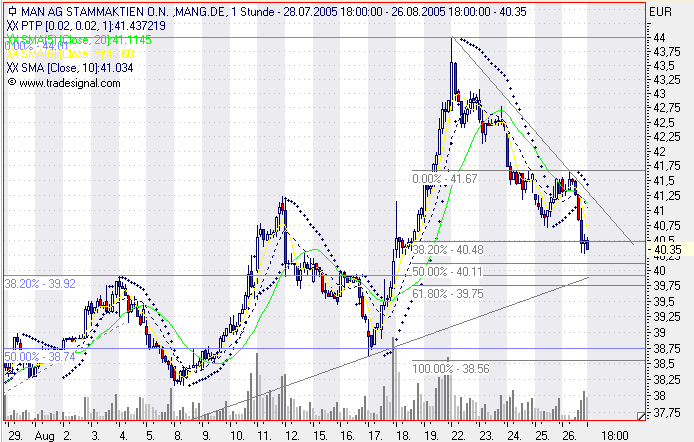This screenshot has width=694, height=442.
Task: Click the 42 price level on axis
Action: pyautogui.click(x=659, y=152)
